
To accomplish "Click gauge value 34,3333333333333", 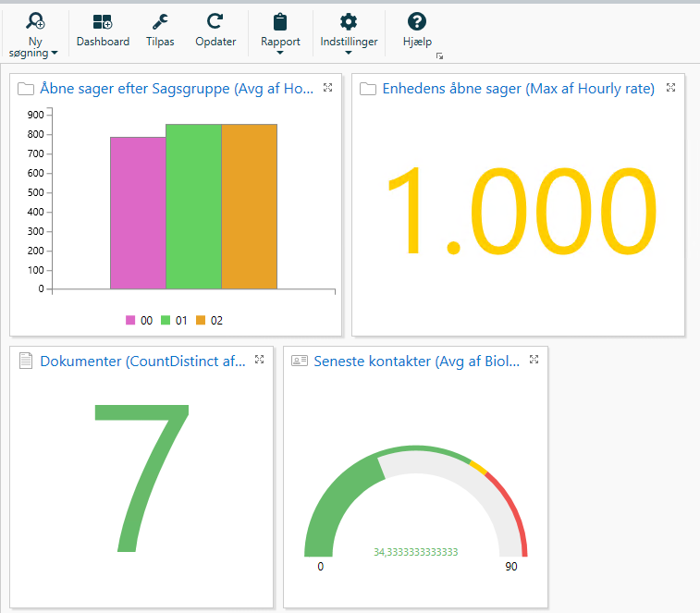I will 415,552.
